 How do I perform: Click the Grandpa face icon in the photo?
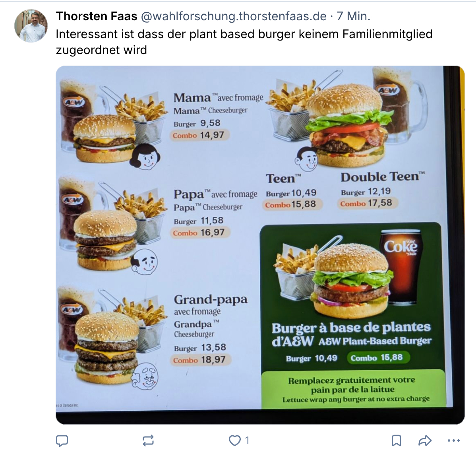(145, 376)
